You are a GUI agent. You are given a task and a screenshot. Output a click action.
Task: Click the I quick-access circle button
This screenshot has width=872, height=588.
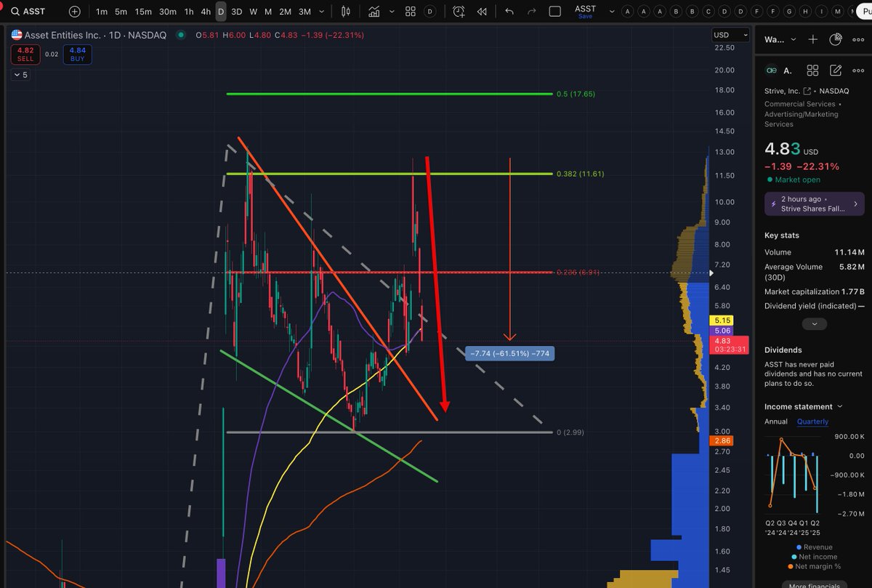(x=822, y=12)
